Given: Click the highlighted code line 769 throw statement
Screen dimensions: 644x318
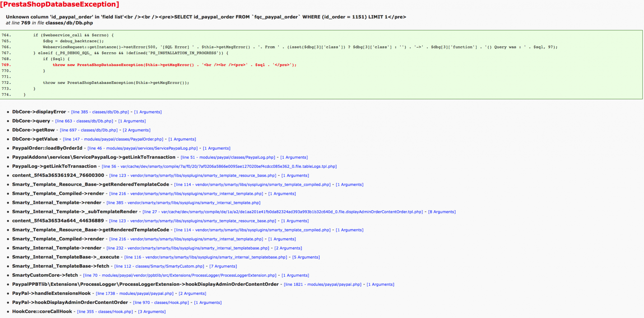Looking at the screenshot, I should (174, 65).
